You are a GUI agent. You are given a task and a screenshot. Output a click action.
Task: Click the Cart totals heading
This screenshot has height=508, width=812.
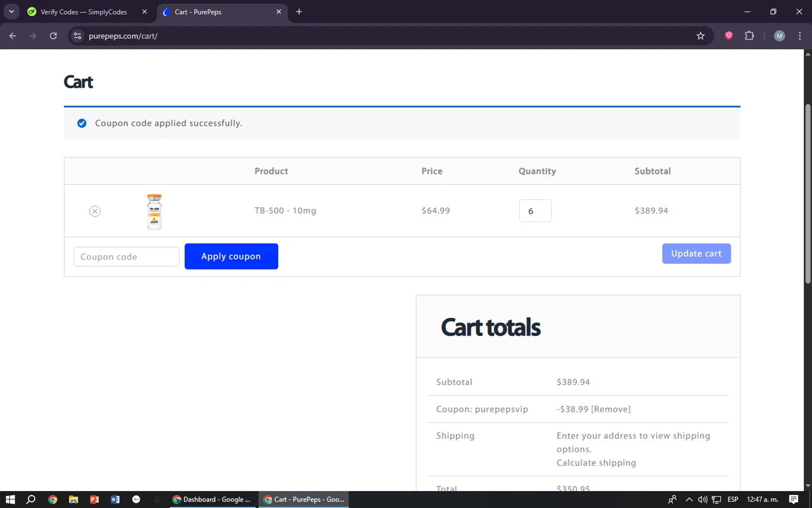490,327
